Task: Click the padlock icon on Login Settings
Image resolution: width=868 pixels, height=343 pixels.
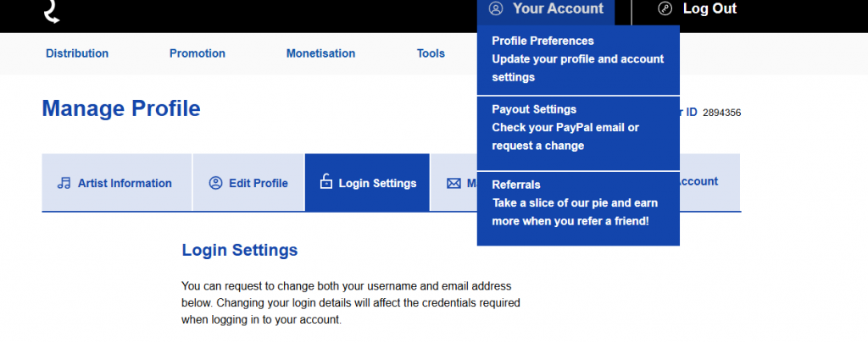Action: tap(325, 182)
